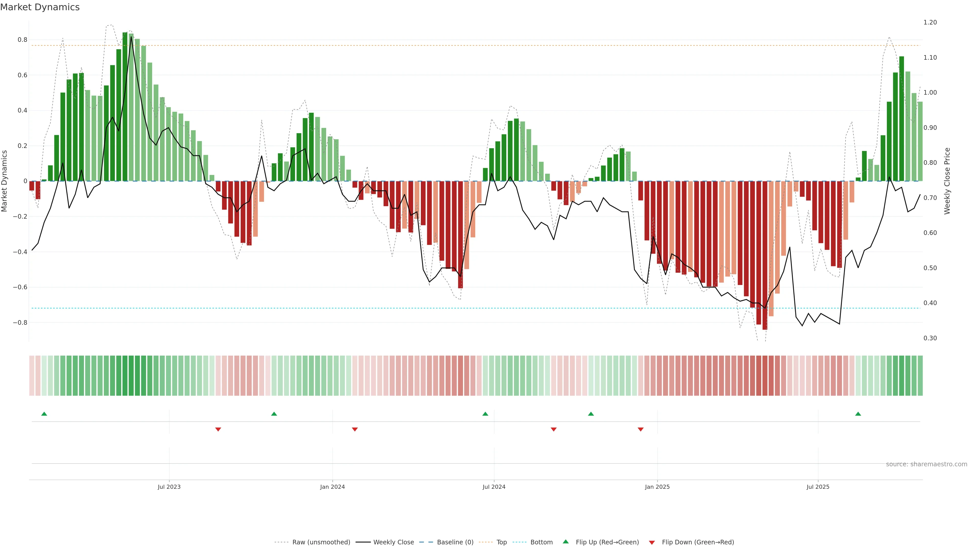Screen dimensions: 980x551
Task: Click flip-down marker just after Jan 2024
Action: [355, 429]
